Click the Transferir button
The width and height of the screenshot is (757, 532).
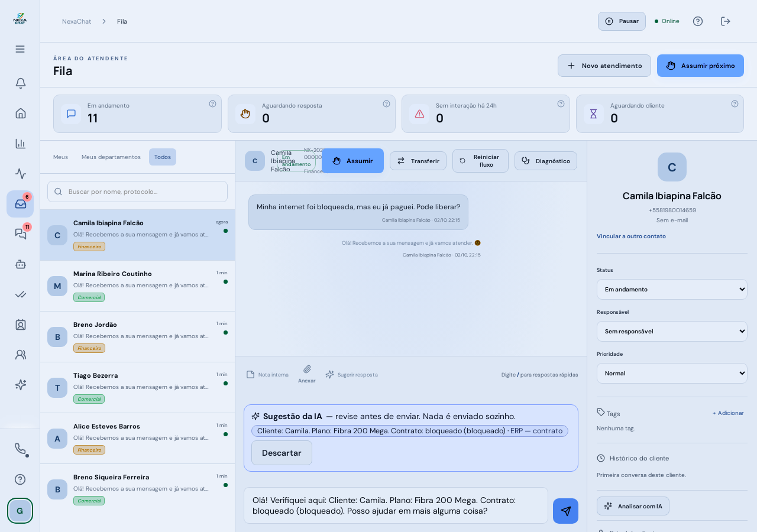click(418, 161)
